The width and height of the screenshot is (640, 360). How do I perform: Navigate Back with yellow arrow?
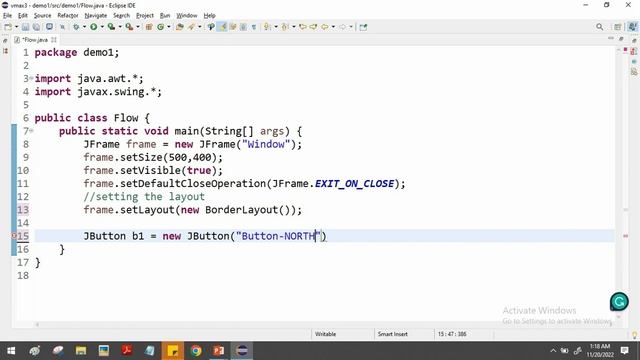(x=324, y=27)
